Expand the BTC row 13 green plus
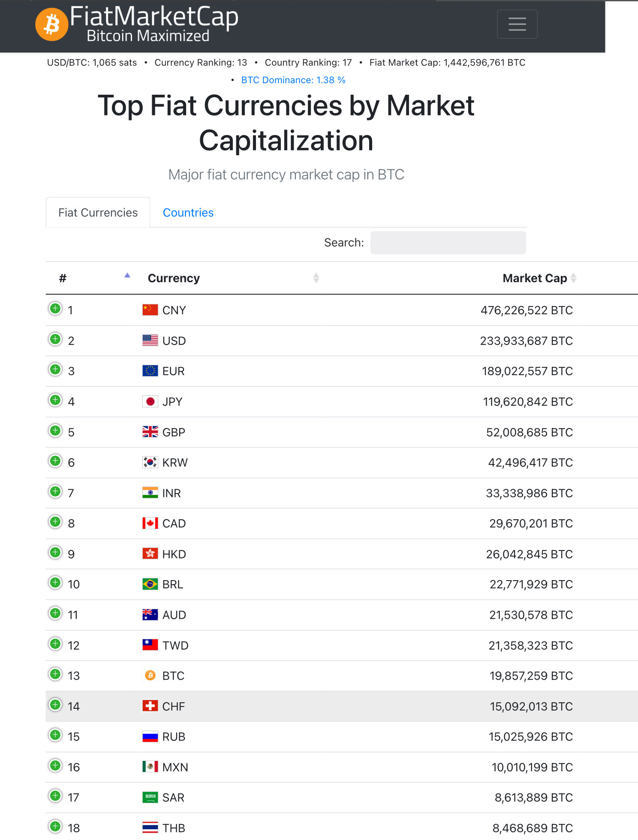This screenshot has width=638, height=840. (55, 674)
